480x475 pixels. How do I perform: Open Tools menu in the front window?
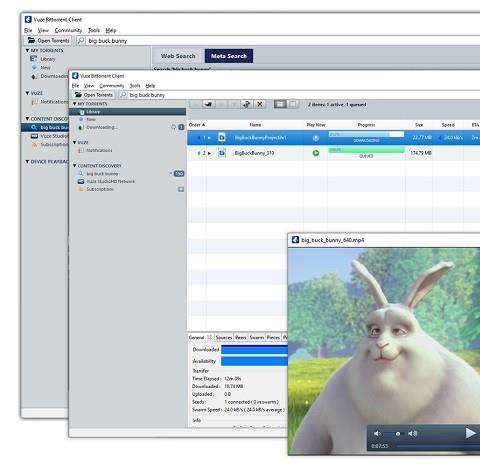point(135,86)
